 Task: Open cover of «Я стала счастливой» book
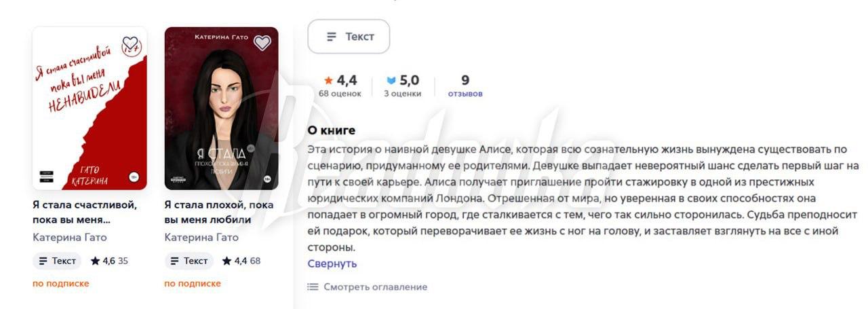[90, 109]
